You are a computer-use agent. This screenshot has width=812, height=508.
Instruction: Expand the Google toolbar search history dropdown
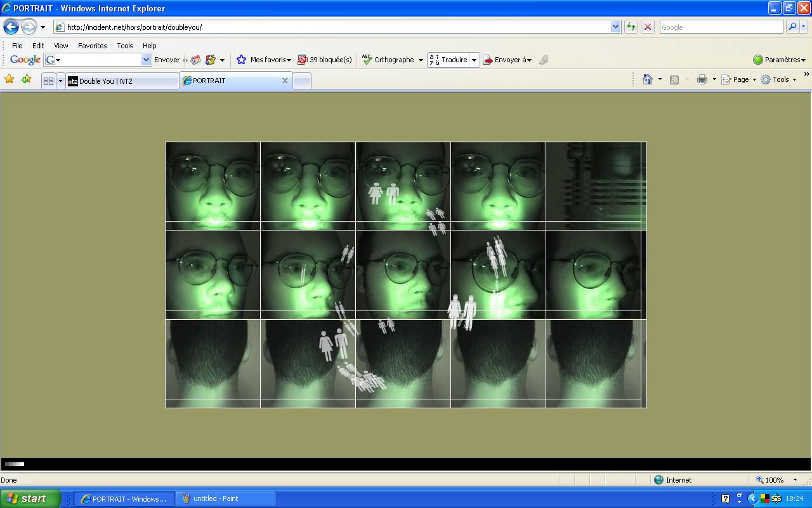[x=147, y=60]
